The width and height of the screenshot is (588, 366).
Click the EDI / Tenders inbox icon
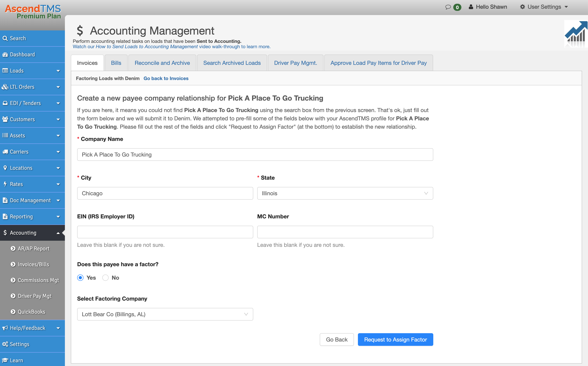[x=5, y=103]
